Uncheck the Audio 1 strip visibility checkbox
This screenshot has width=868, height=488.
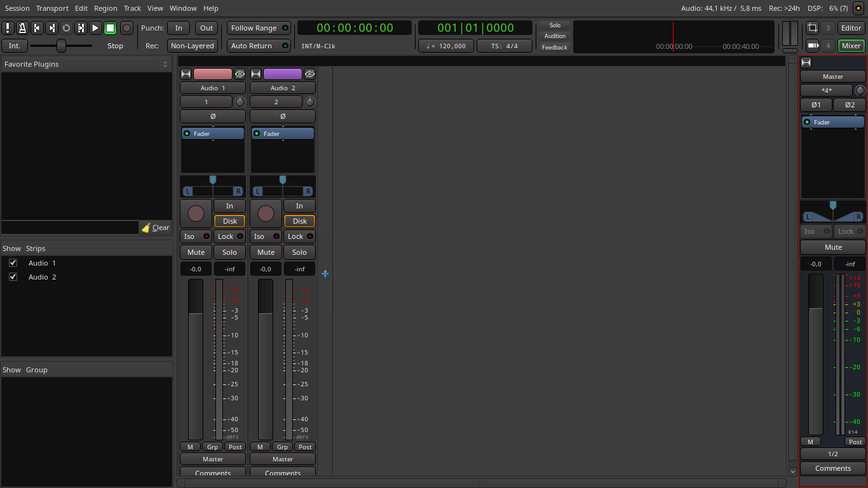point(13,263)
